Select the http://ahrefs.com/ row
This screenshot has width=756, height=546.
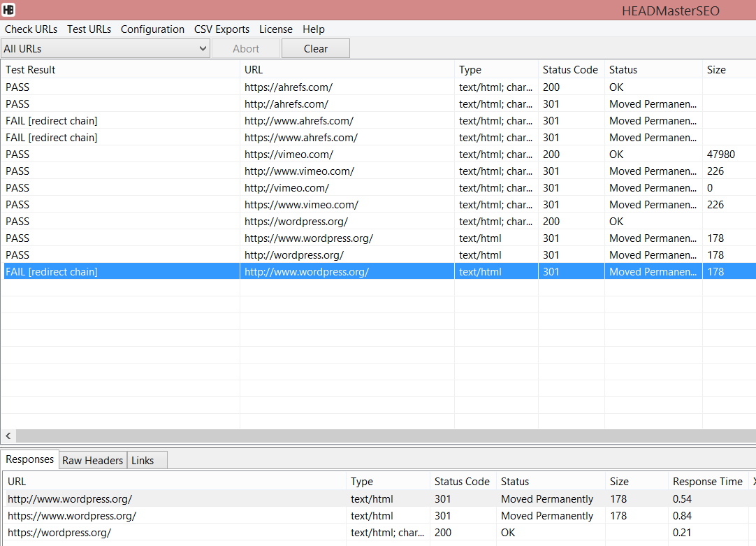[x=379, y=104]
